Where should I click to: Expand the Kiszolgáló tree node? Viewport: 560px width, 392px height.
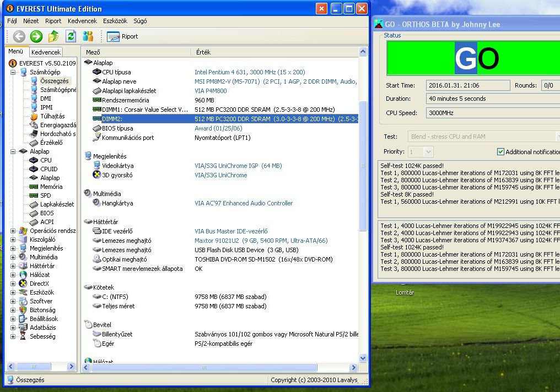13,239
